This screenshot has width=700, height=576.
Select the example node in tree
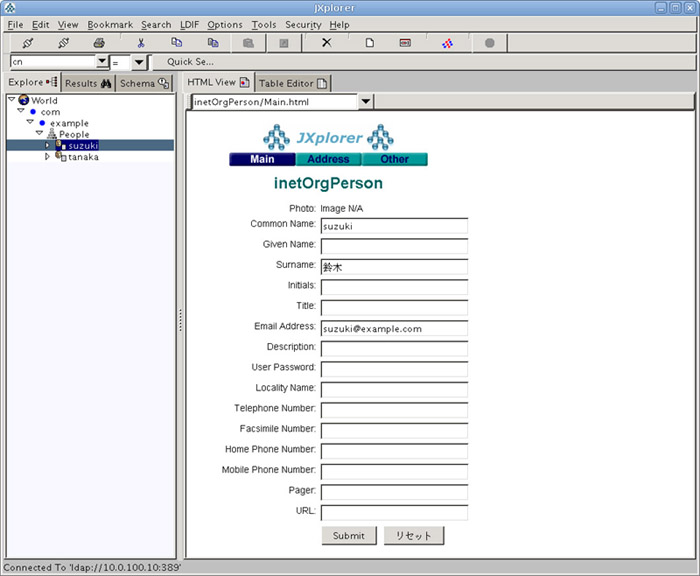(x=69, y=123)
